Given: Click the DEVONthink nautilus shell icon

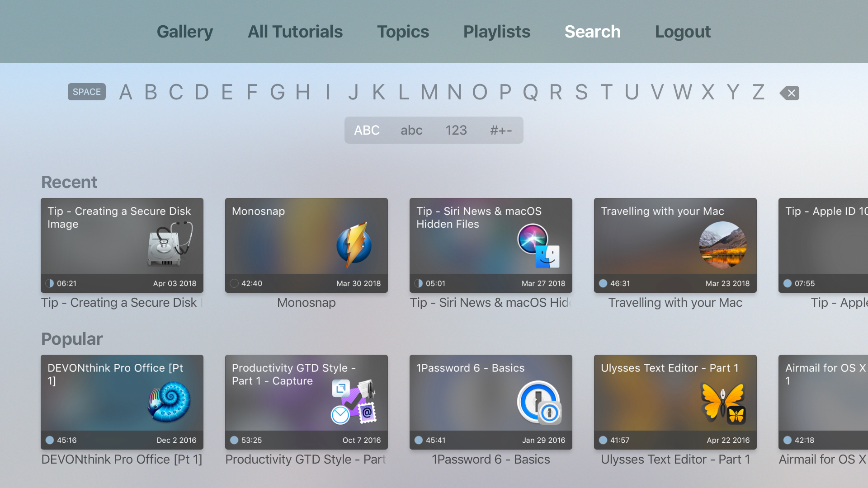Looking at the screenshot, I should tap(169, 402).
